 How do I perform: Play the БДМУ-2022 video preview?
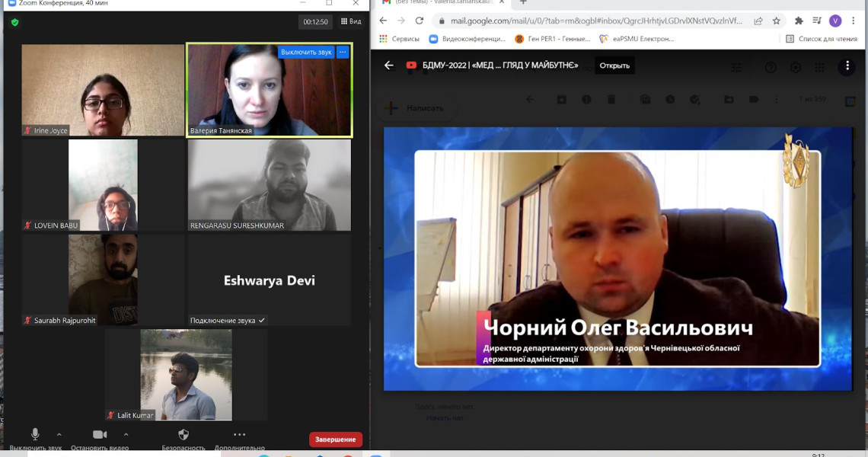coord(617,259)
